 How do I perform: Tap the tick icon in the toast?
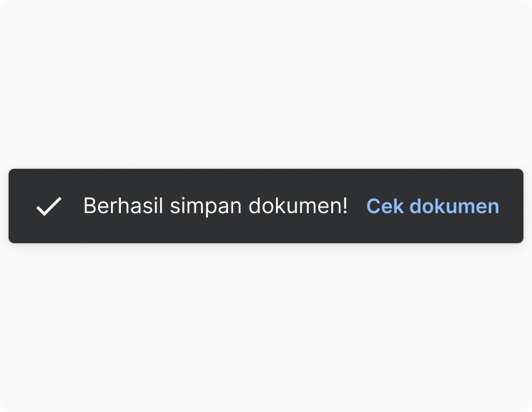(49, 206)
